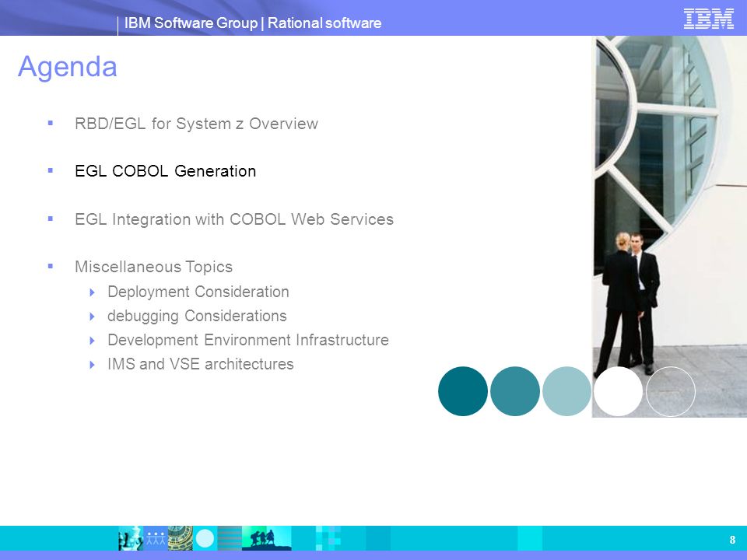Click square bullet beside RBD/EGL Overview

pyautogui.click(x=51, y=124)
